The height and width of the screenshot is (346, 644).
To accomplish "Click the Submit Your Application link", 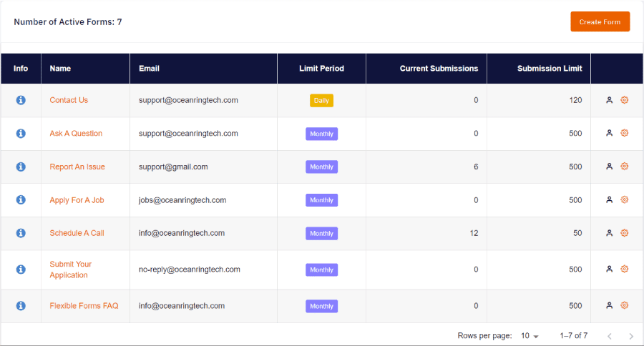I will click(x=70, y=270).
